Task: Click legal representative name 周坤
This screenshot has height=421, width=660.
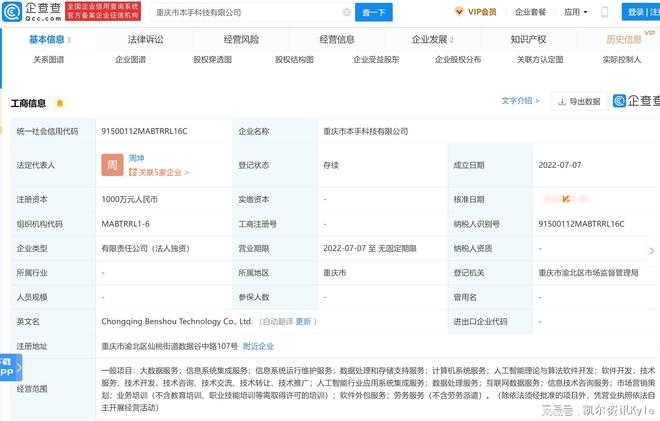Action: pos(136,158)
